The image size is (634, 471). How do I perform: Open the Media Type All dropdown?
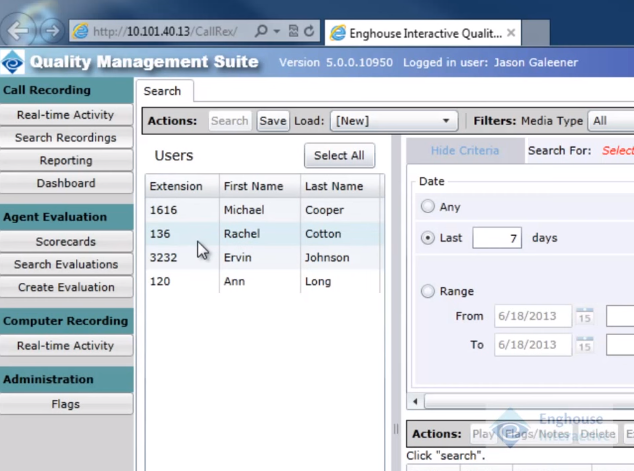[611, 121]
